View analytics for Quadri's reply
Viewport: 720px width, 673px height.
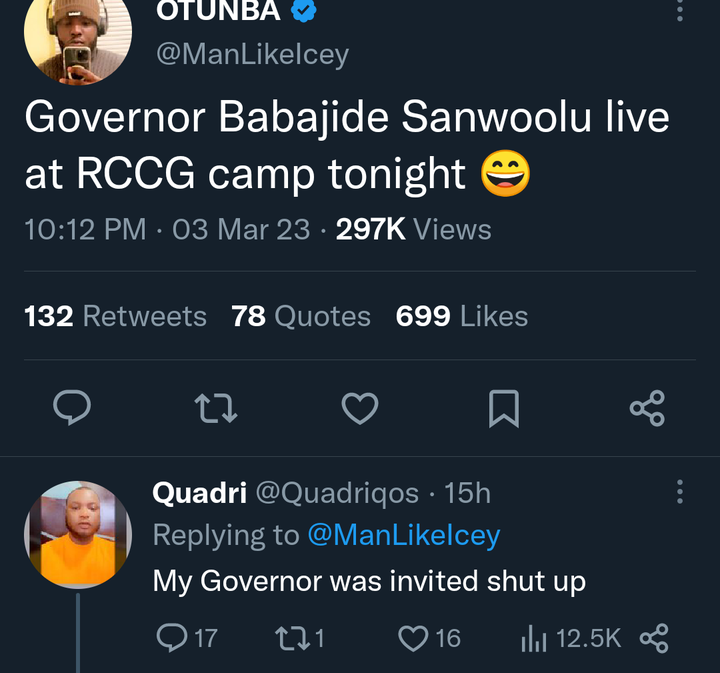534,638
